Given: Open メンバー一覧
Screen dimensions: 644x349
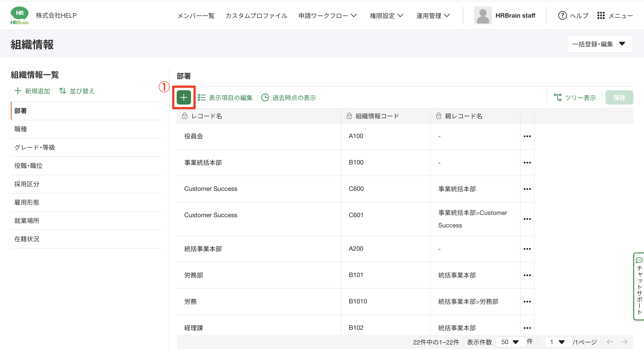Looking at the screenshot, I should click(x=196, y=15).
